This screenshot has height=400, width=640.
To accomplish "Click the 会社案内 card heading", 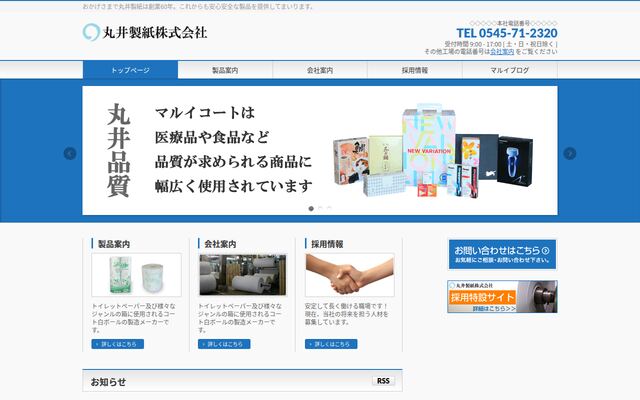I will pyautogui.click(x=220, y=244).
